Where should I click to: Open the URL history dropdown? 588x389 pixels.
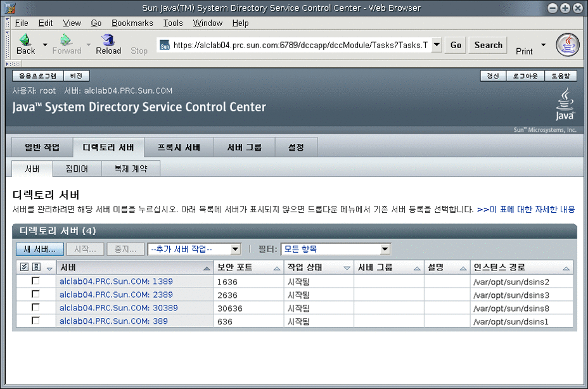point(437,45)
